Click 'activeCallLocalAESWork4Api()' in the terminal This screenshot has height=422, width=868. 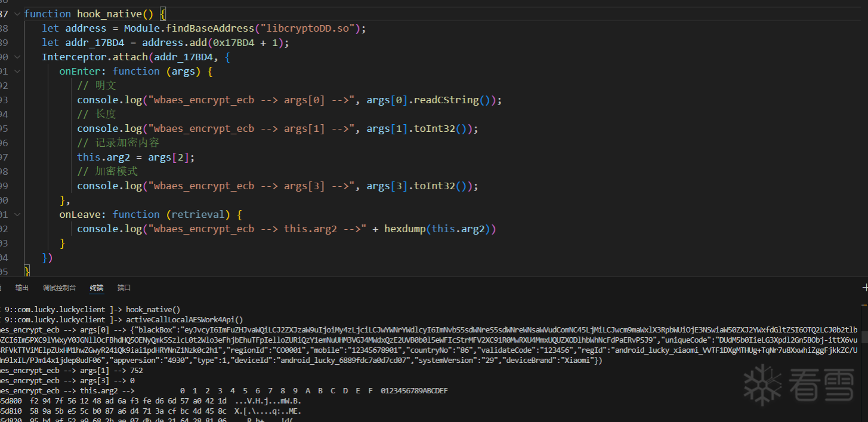tap(184, 319)
